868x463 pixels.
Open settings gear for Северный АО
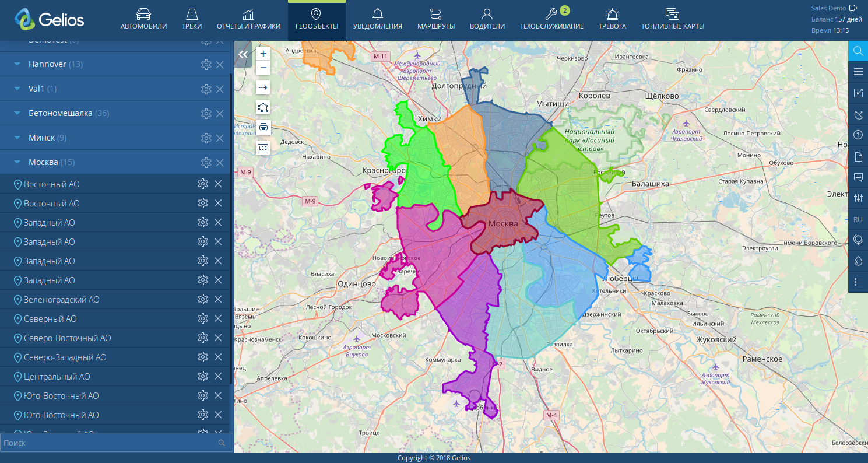click(203, 318)
